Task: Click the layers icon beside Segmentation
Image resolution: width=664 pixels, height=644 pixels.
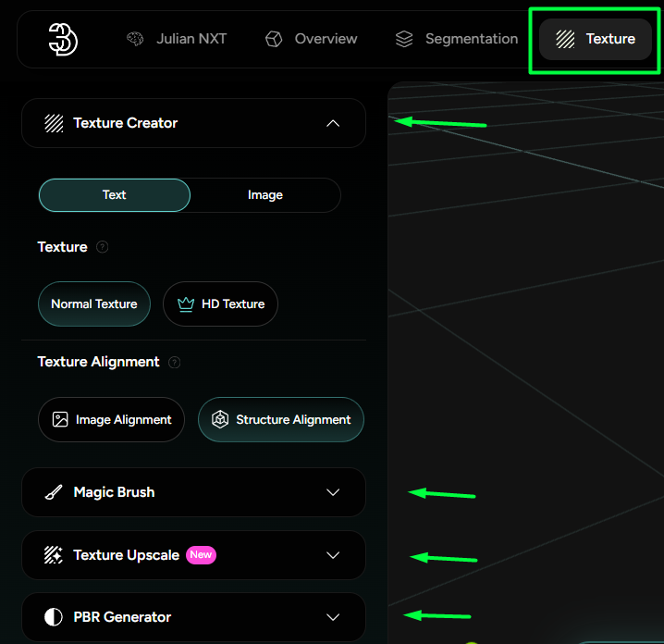Action: click(404, 39)
